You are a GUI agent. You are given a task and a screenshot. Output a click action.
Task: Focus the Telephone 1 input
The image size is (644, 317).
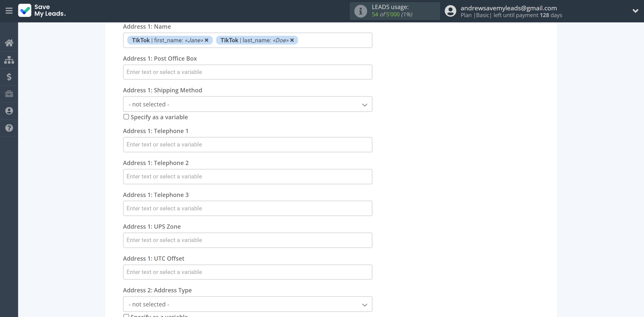[x=248, y=145]
